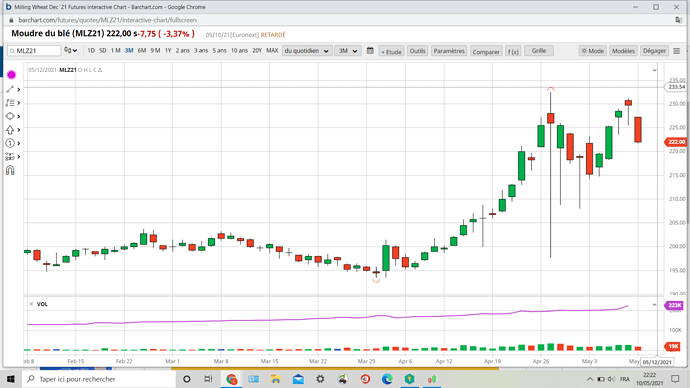This screenshot has height=388, width=690.
Task: Collapse the VOL pane chevron
Action: tap(654, 305)
